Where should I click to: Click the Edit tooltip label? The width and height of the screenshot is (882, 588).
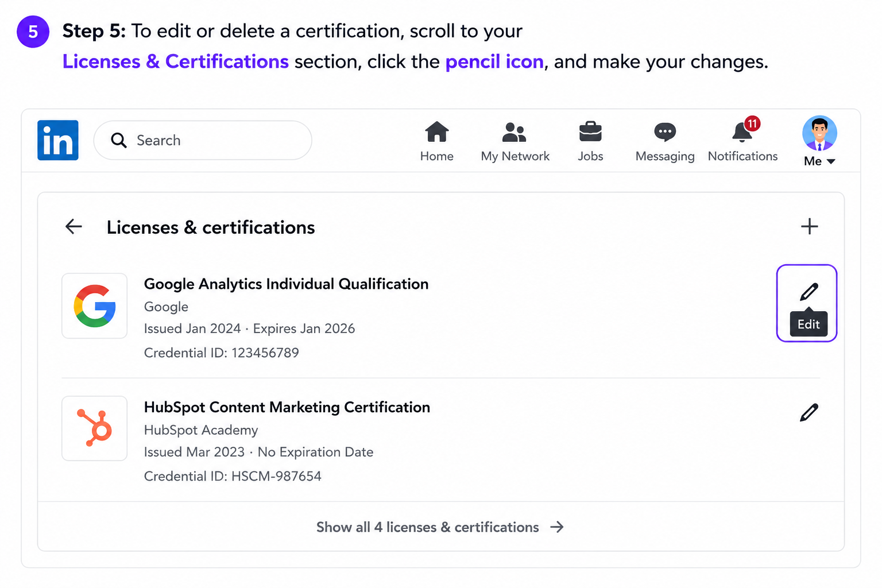click(x=808, y=324)
